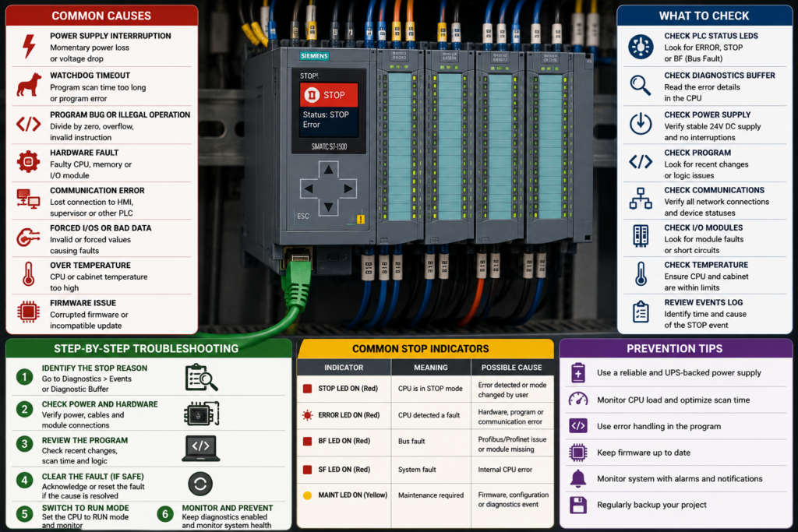This screenshot has width=798, height=532.
Task: Click the 'CHECK DIAGNOSTIC BUFFER' heading
Action: pyautogui.click(x=719, y=76)
